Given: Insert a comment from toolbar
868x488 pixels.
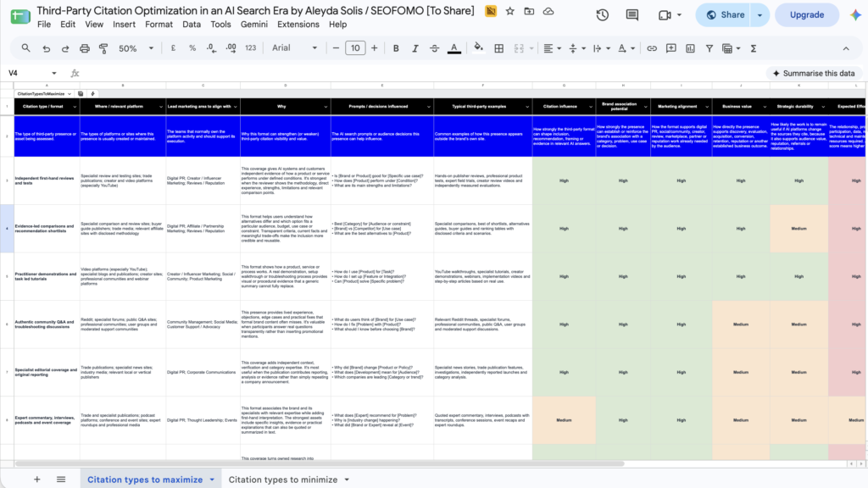Looking at the screenshot, I should coord(671,48).
